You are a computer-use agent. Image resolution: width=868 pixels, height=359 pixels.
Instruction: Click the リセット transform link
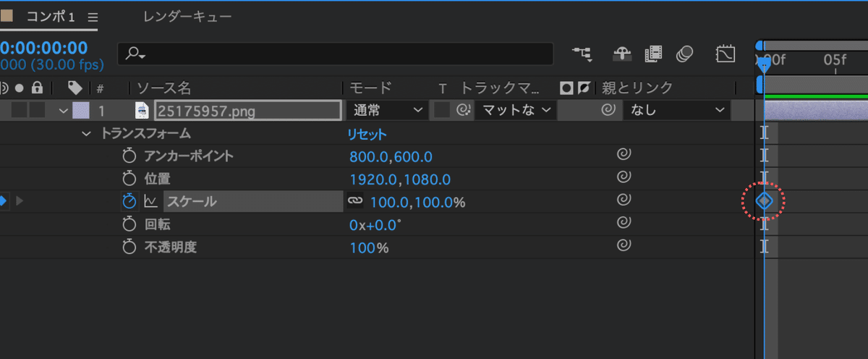[367, 134]
